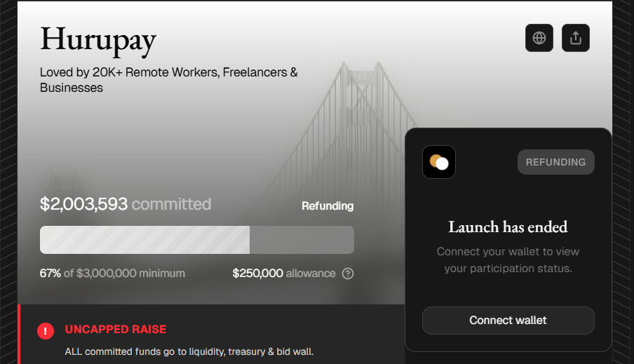This screenshot has width=634, height=364.
Task: Click the allowance help question mark
Action: pos(348,274)
